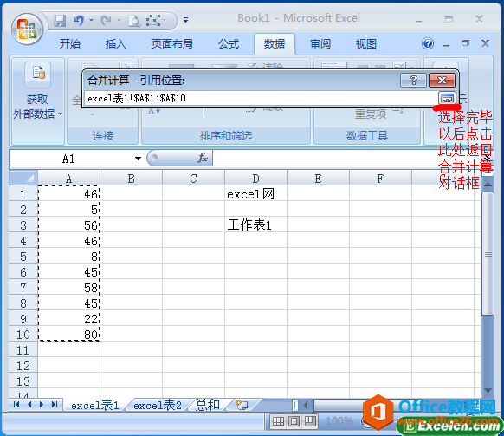Undo the last action
This screenshot has height=436, width=504.
(79, 21)
